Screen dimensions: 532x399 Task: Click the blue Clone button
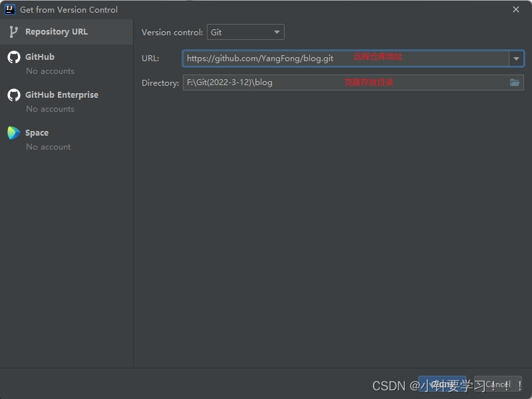point(442,384)
